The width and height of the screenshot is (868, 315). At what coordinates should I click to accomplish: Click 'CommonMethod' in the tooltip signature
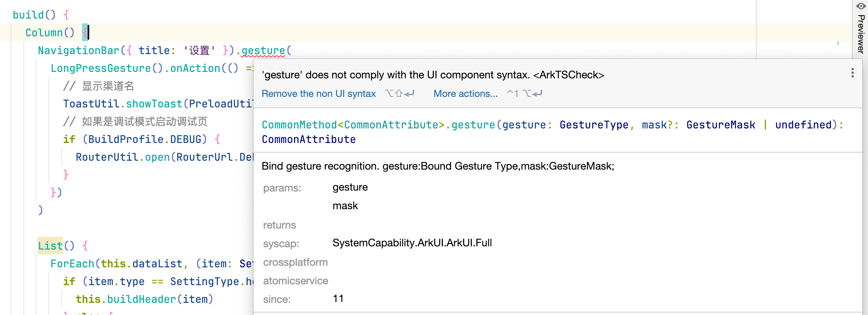pos(299,125)
